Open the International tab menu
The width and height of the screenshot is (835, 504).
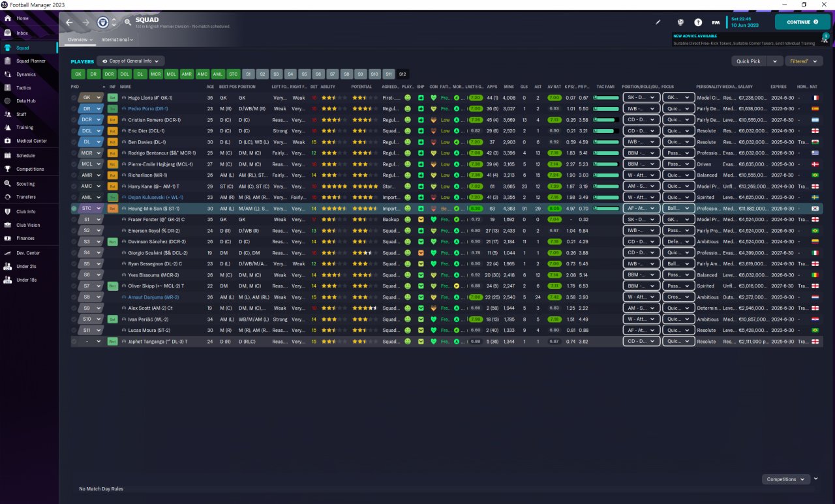[x=117, y=40]
